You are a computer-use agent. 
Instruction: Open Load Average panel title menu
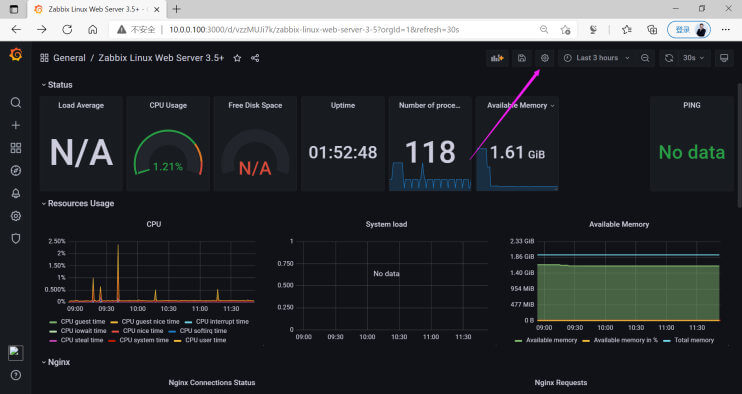coord(81,105)
